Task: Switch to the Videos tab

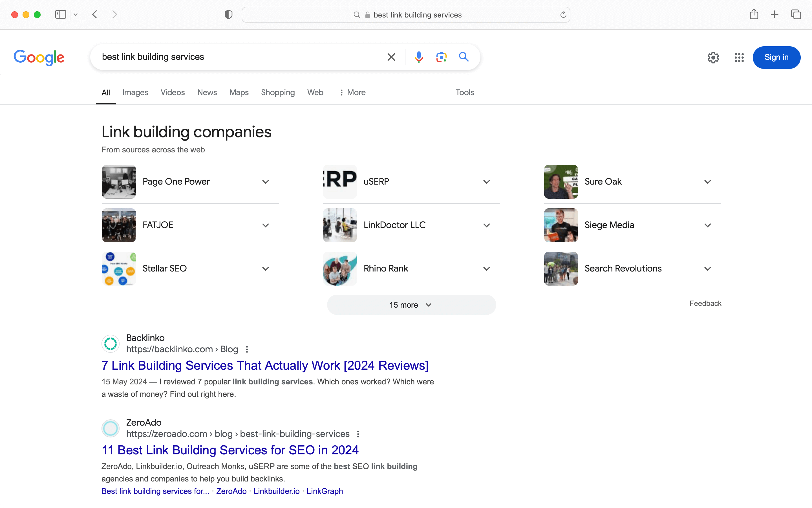Action: coord(173,92)
